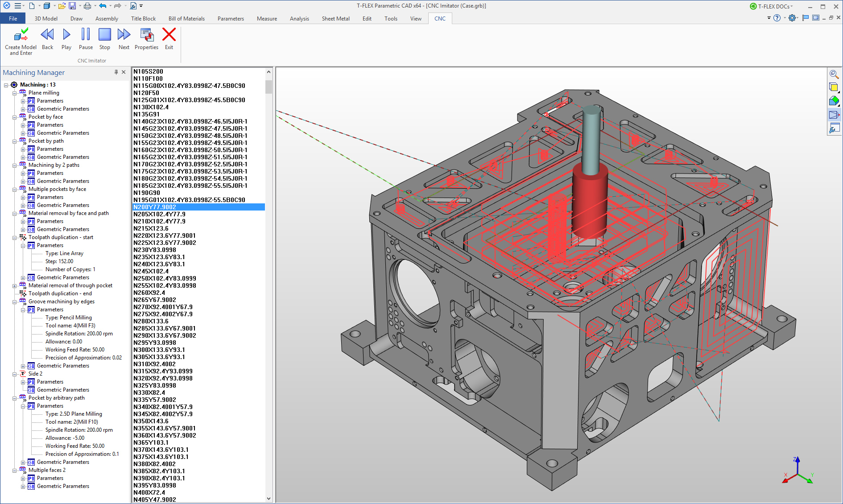Collapse Pocket by arbitrary path node
Image resolution: width=843 pixels, height=504 pixels.
14,398
